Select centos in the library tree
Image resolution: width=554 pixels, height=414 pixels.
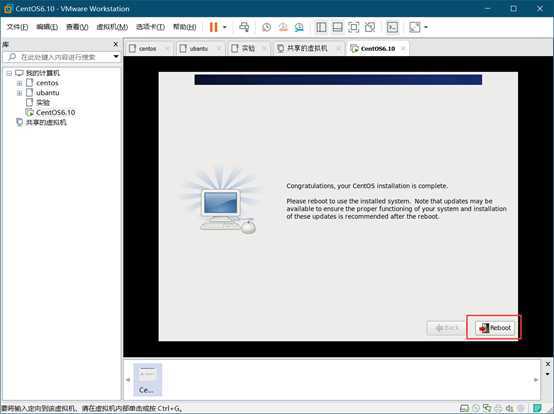point(47,83)
